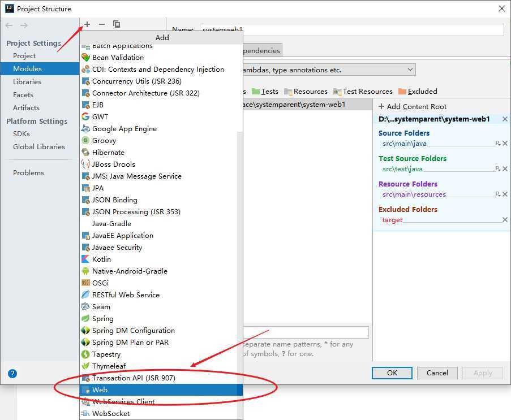Select Bean Validation from Add list

[x=161, y=57]
